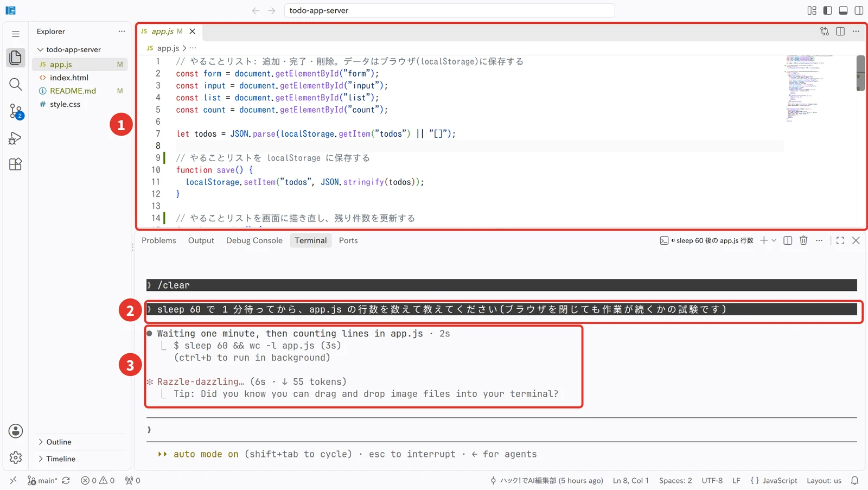The width and height of the screenshot is (868, 490).
Task: Change the UTF-8 encoding setting
Action: coord(712,480)
